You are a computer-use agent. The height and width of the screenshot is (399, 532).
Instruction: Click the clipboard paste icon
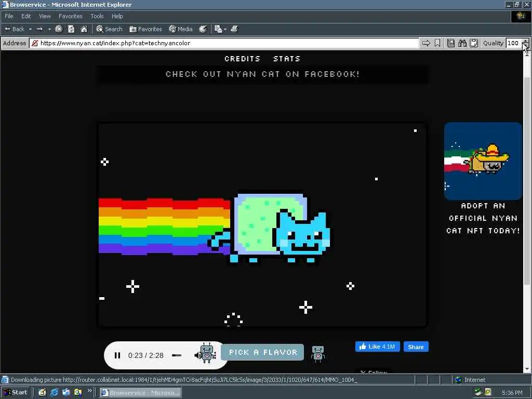click(474, 43)
